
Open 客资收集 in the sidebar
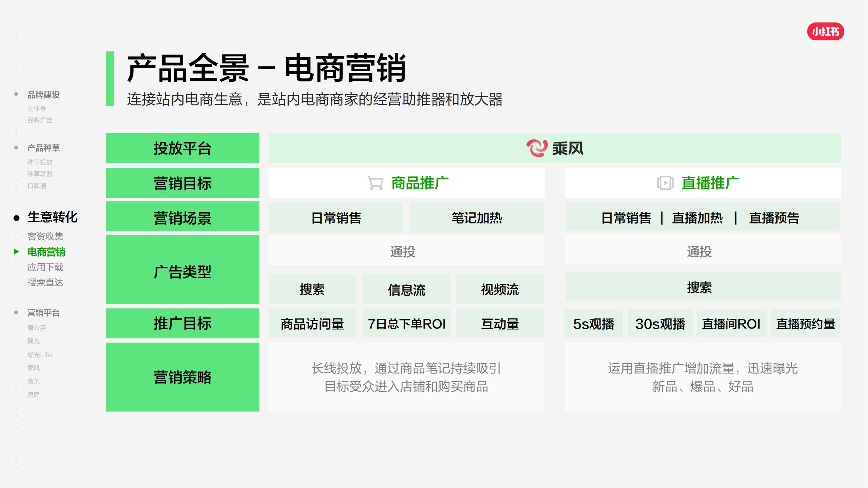(45, 237)
